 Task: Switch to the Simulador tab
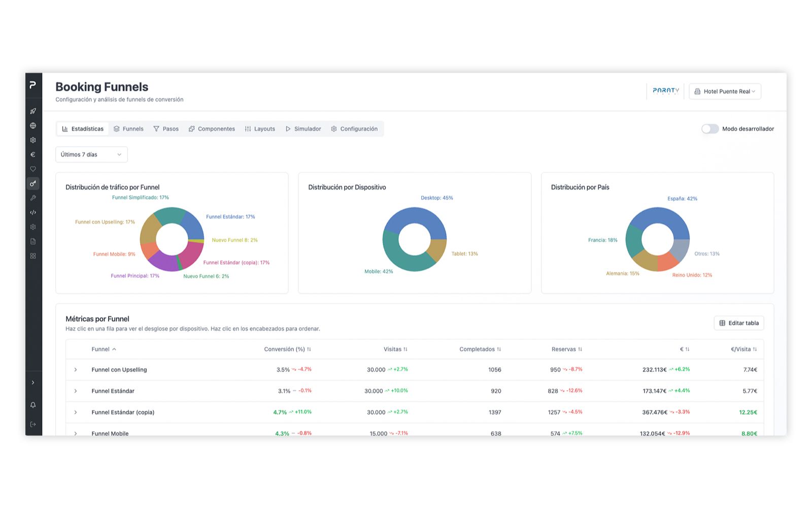303,129
